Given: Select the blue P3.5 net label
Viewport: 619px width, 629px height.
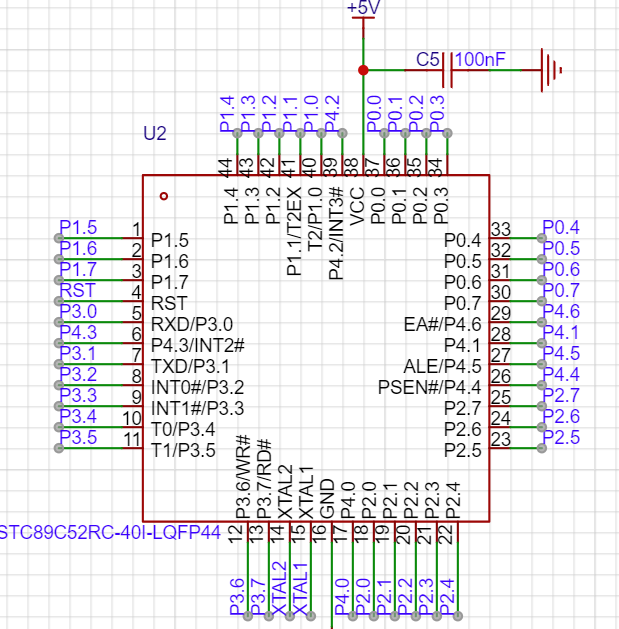Looking at the screenshot, I should pos(78,437).
